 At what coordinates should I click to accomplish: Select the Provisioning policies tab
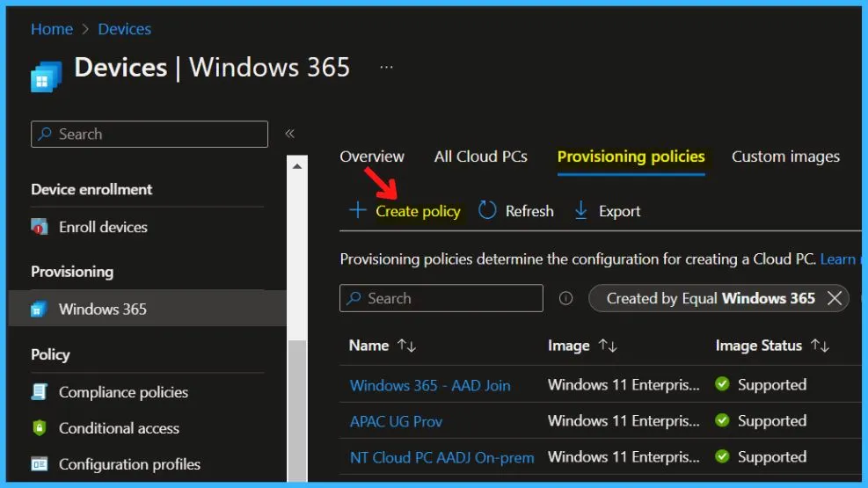[x=631, y=157]
